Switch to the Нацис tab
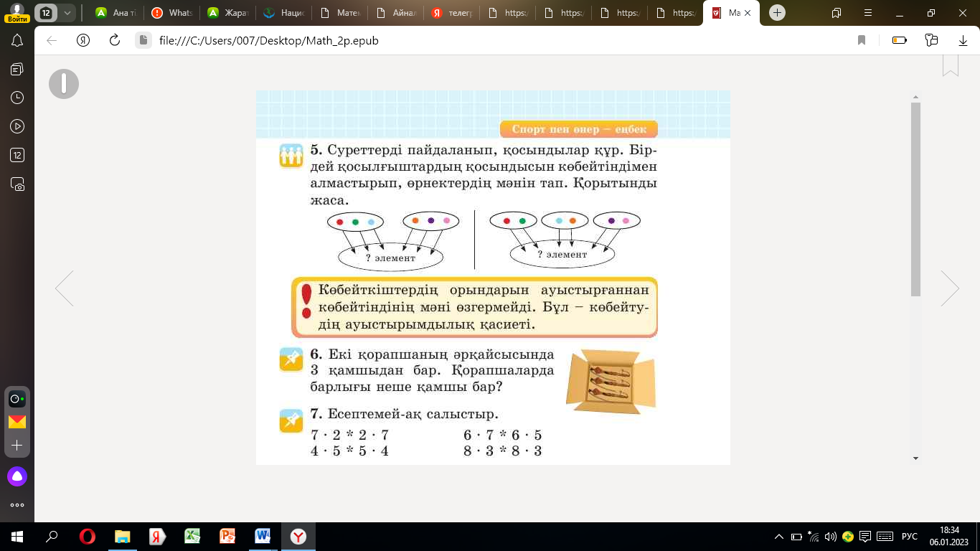The image size is (980, 551). pyautogui.click(x=283, y=13)
